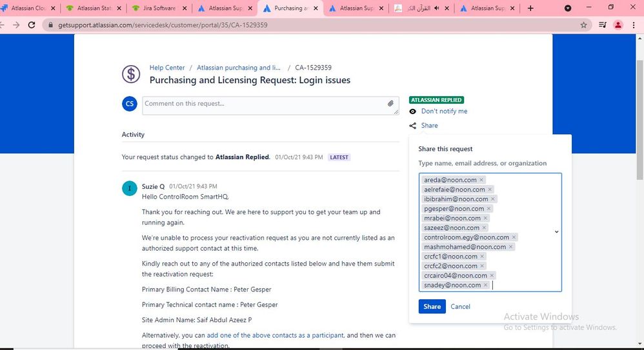Click the LATEST activity label
The image size is (644, 350).
(x=339, y=157)
